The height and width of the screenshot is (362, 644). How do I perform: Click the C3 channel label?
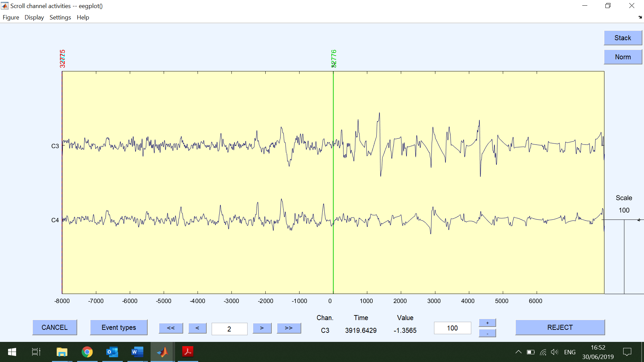tap(55, 146)
